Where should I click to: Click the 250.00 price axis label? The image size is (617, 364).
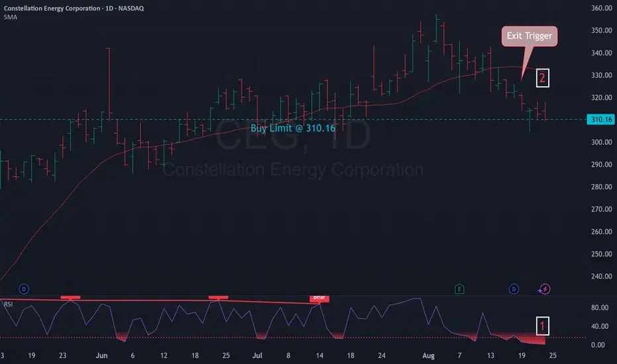pyautogui.click(x=601, y=254)
